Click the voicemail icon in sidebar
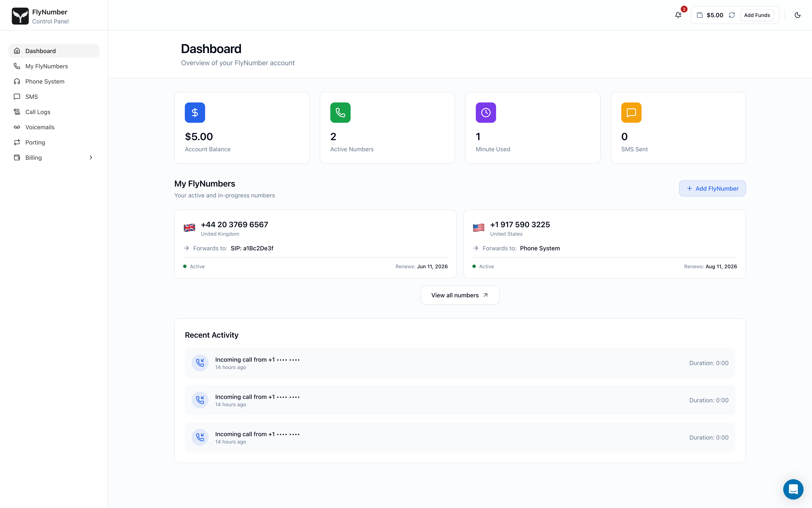 (x=17, y=127)
